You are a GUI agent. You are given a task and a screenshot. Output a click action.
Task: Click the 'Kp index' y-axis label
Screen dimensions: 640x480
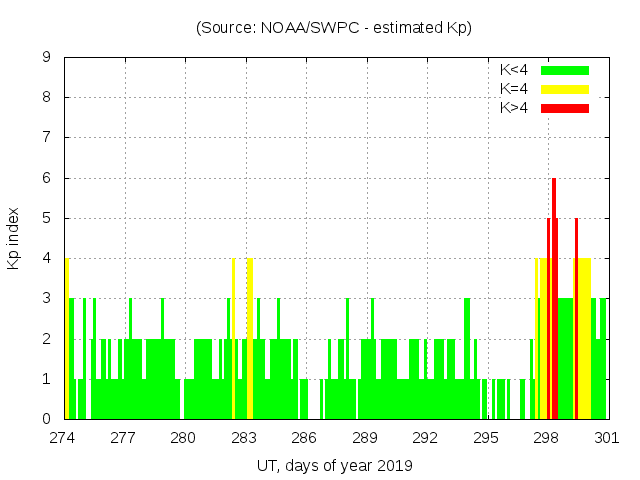click(14, 239)
